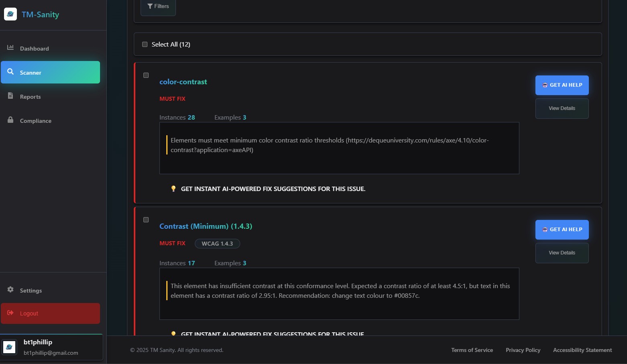The image size is (627, 364).
Task: Open Settings from the sidebar menu
Action: (x=31, y=290)
